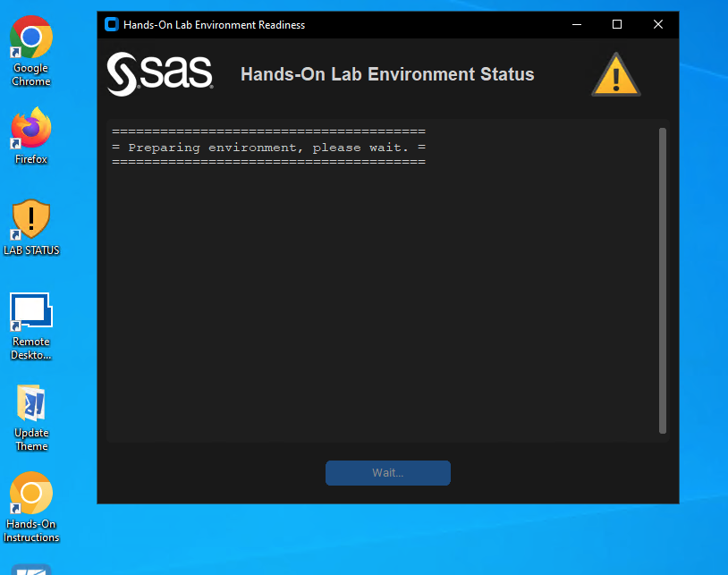728x575 pixels.
Task: Click the Hands-On Lab Environment Status heading
Action: point(387,74)
